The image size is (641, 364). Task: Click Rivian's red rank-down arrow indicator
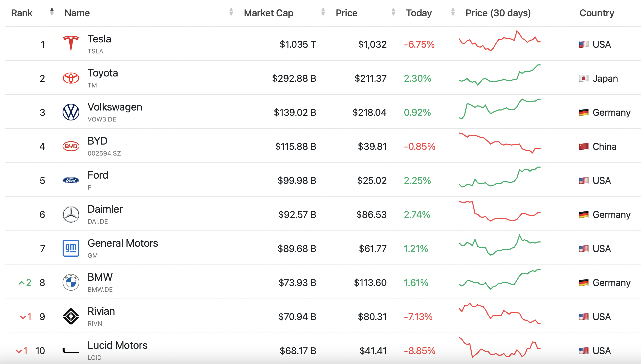pos(26,317)
